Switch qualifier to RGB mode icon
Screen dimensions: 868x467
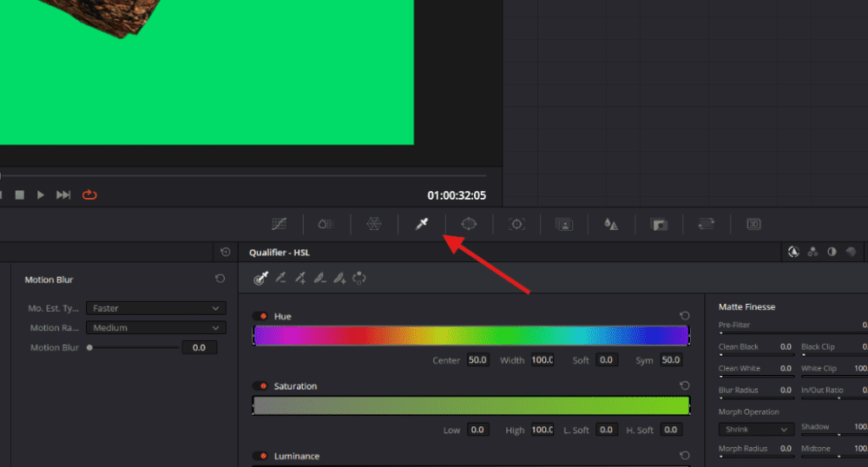812,253
